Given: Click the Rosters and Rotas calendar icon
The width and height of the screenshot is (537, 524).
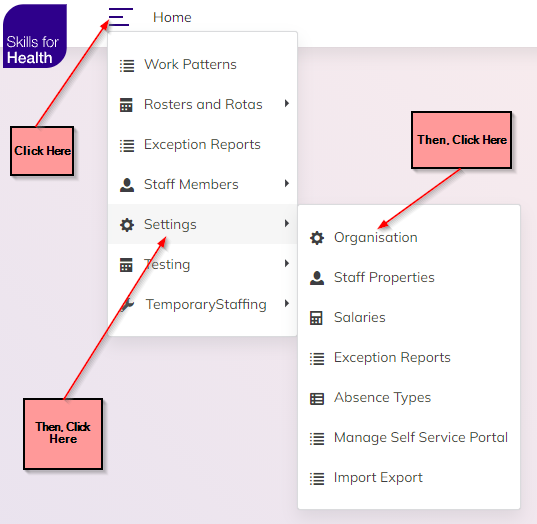Looking at the screenshot, I should [126, 105].
